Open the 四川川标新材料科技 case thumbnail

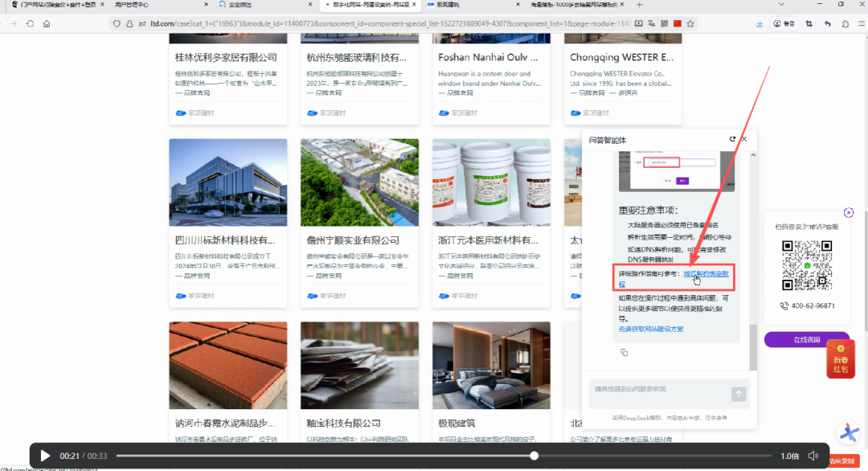(x=228, y=182)
